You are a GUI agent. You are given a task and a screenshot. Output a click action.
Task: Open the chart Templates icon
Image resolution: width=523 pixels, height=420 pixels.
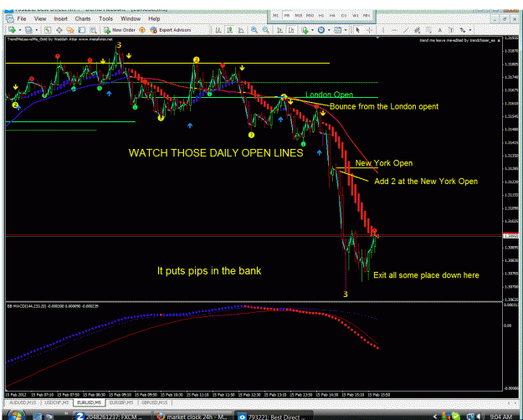(x=338, y=30)
